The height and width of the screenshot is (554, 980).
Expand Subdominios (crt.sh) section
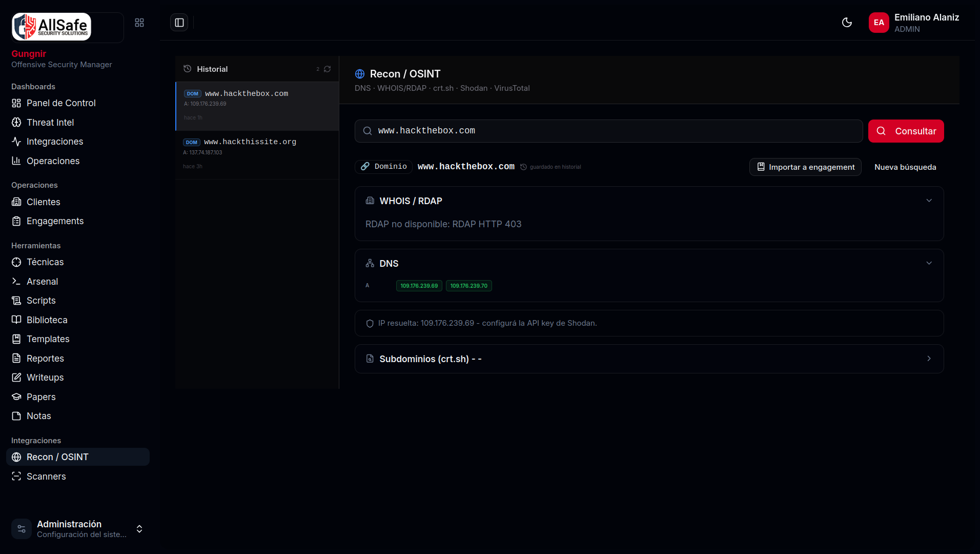tap(929, 359)
